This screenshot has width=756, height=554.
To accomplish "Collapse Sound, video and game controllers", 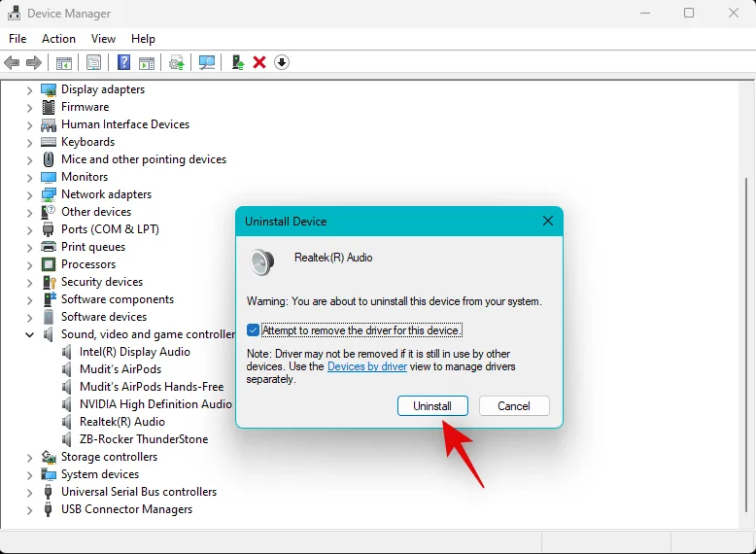I will (x=29, y=334).
